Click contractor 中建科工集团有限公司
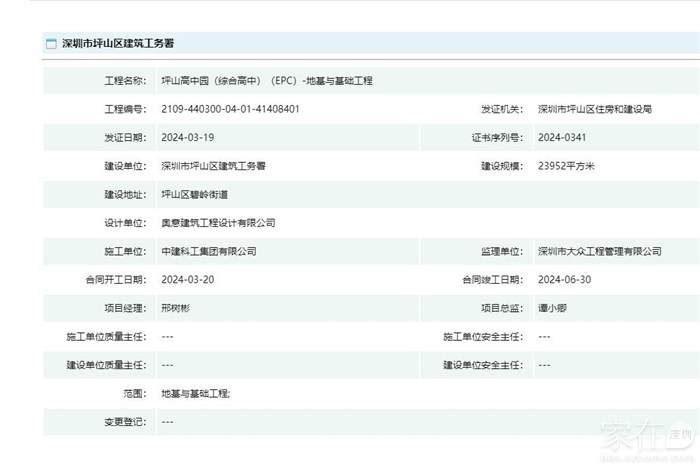The image size is (700, 465). coord(208,251)
